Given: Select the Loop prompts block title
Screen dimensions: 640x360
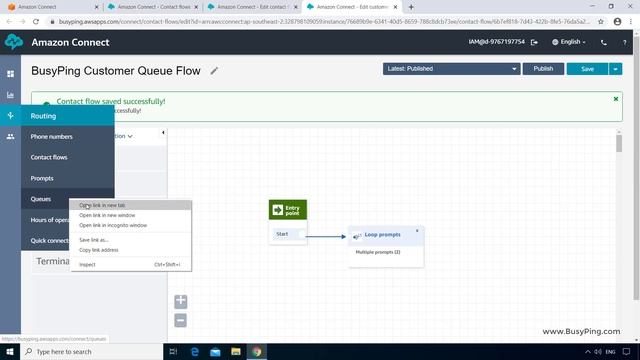Looking at the screenshot, I should [382, 235].
